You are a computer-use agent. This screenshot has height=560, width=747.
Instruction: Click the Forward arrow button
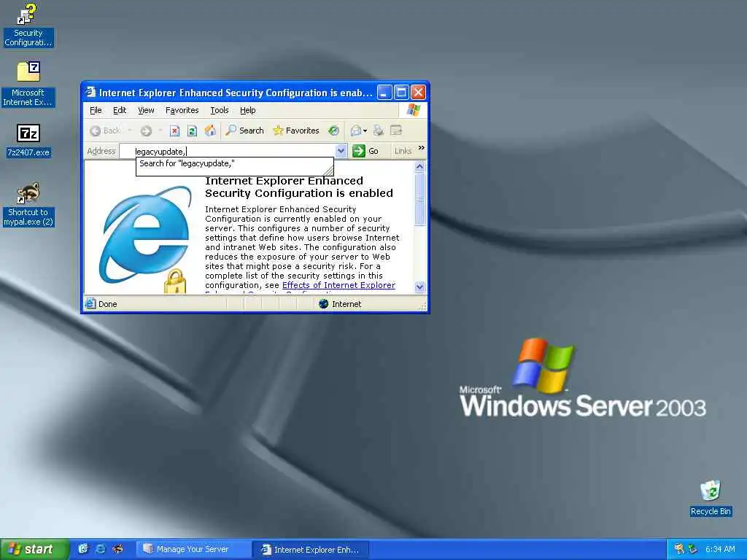click(x=146, y=131)
